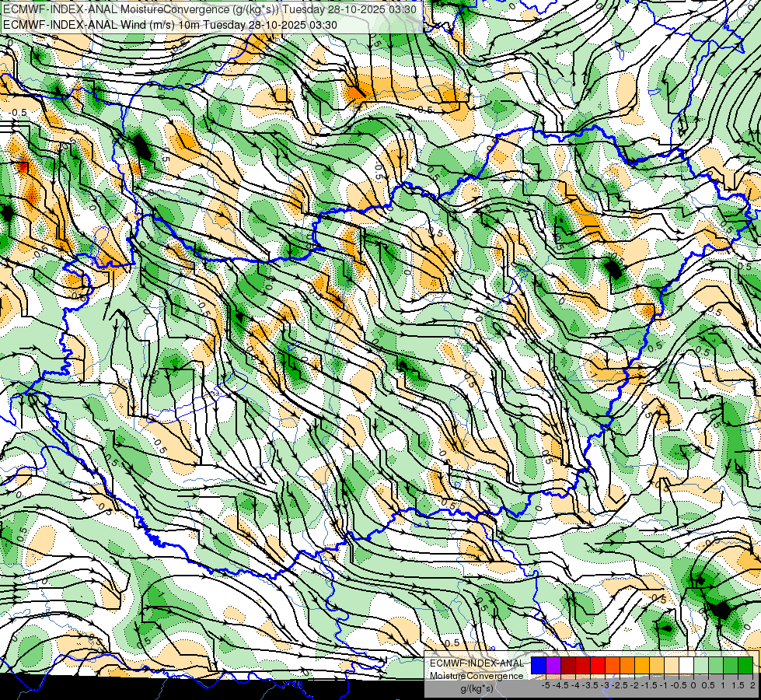Screen dimensions: 761x700
Task: Click the legend tick value 1.5
Action: [738, 685]
